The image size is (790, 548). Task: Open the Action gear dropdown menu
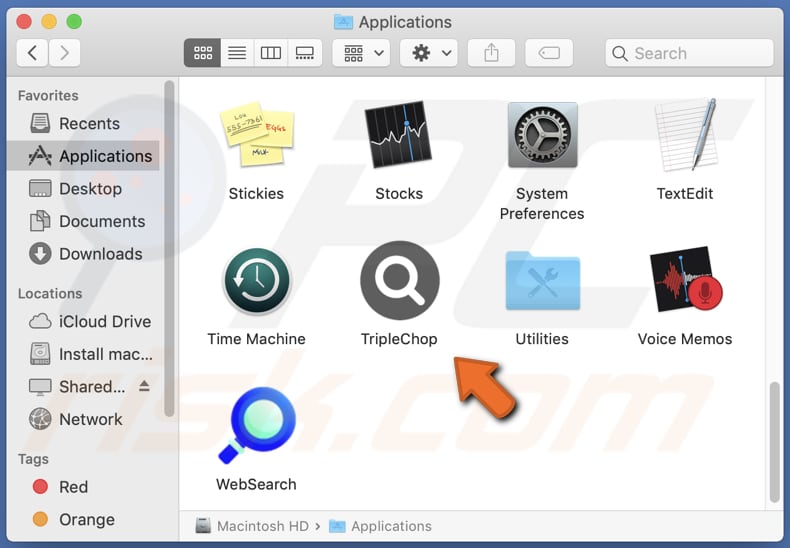click(x=429, y=53)
